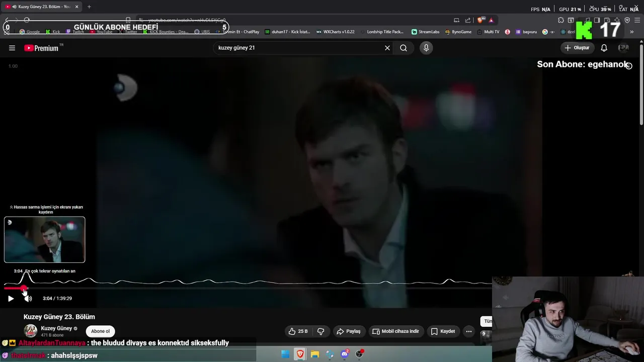Open the StreamLabs bookmark
644x362 pixels.
pyautogui.click(x=425, y=32)
